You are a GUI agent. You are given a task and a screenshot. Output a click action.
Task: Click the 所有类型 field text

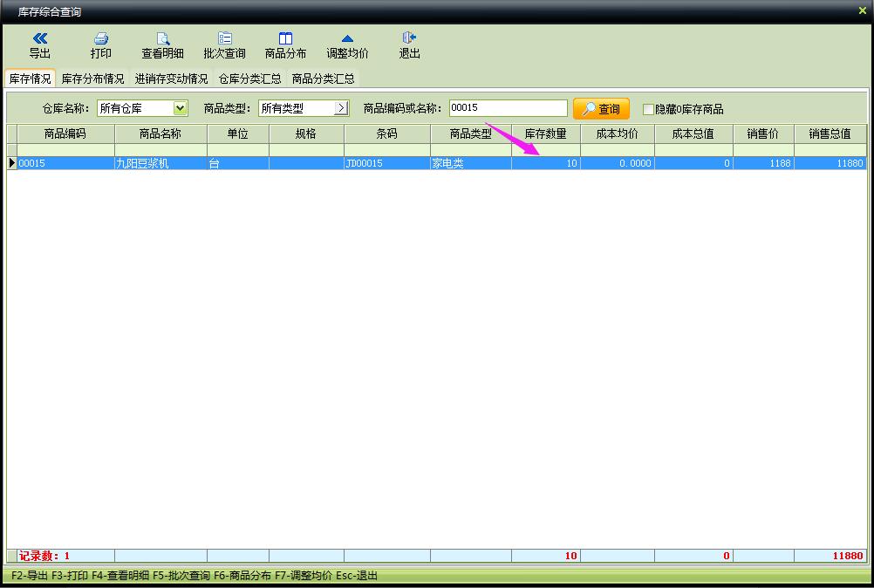(282, 109)
